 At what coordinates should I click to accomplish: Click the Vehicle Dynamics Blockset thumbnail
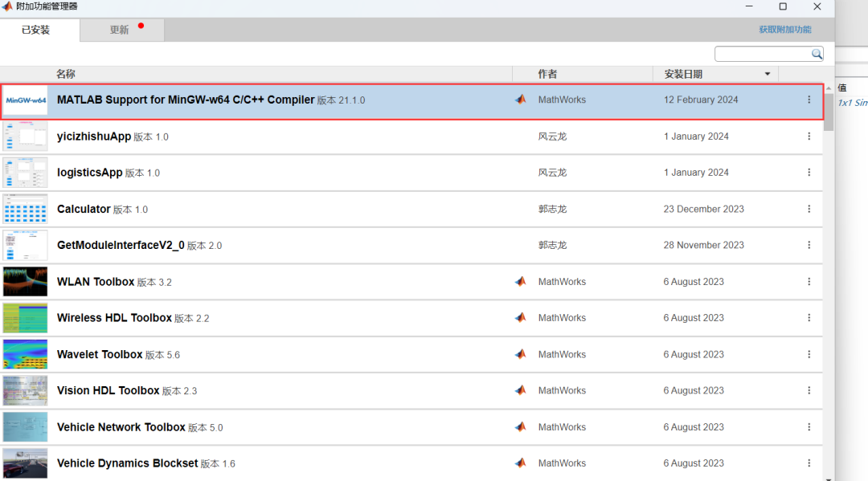point(26,463)
